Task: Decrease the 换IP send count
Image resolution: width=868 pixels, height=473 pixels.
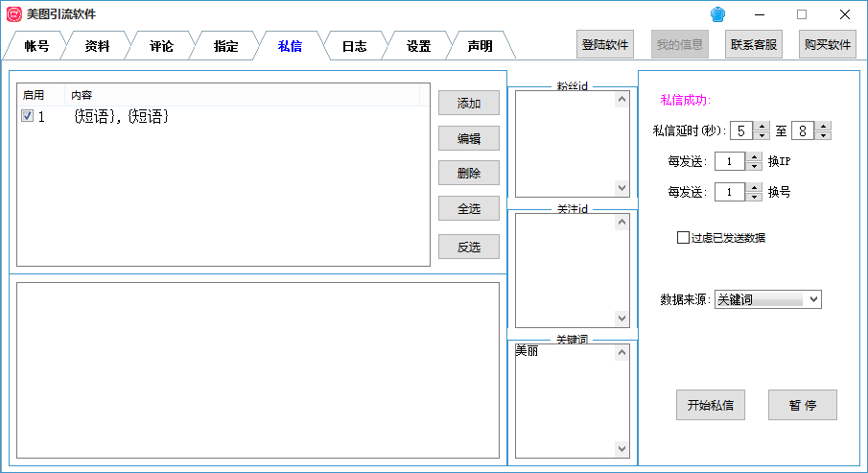Action: [x=754, y=166]
